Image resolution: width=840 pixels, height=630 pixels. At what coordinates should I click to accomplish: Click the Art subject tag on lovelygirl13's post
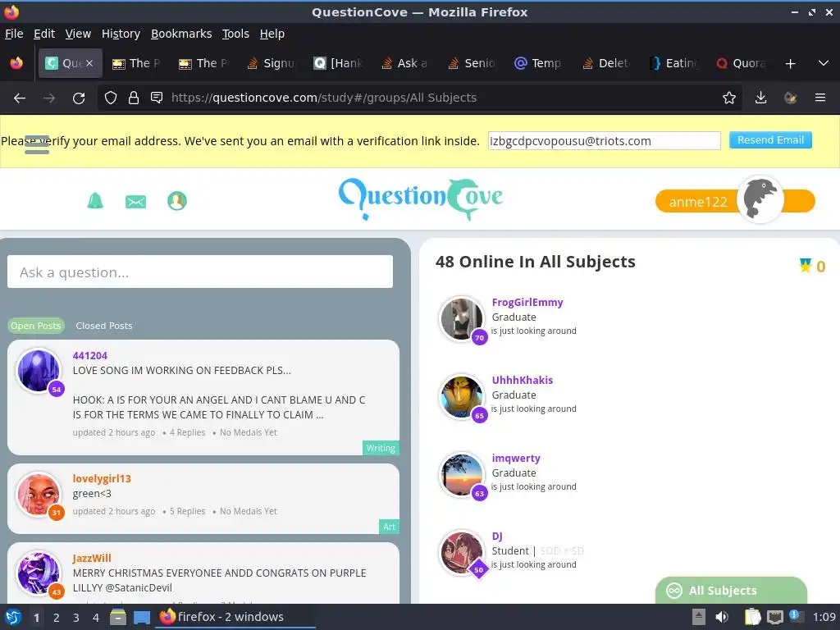390,527
